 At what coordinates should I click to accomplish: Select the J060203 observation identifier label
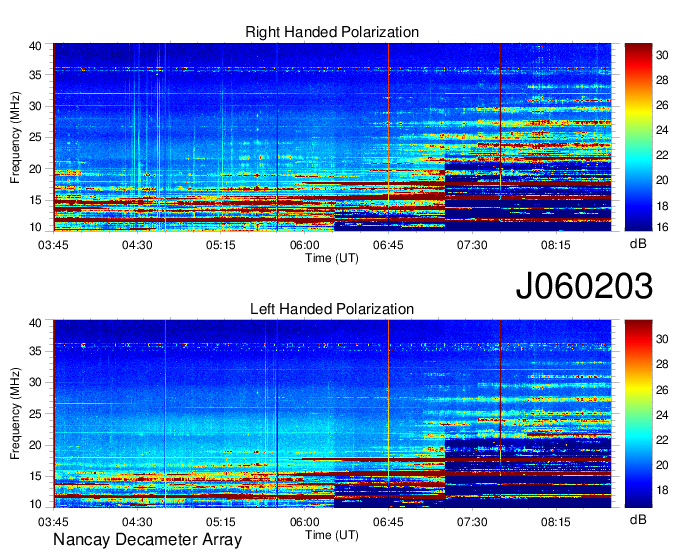click(x=584, y=285)
